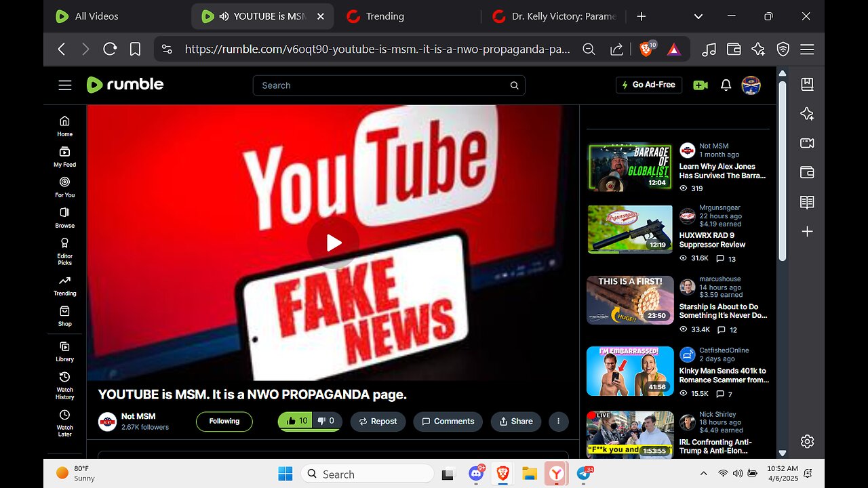Open the video more options menu
This screenshot has height=488, width=868.
tap(558, 422)
